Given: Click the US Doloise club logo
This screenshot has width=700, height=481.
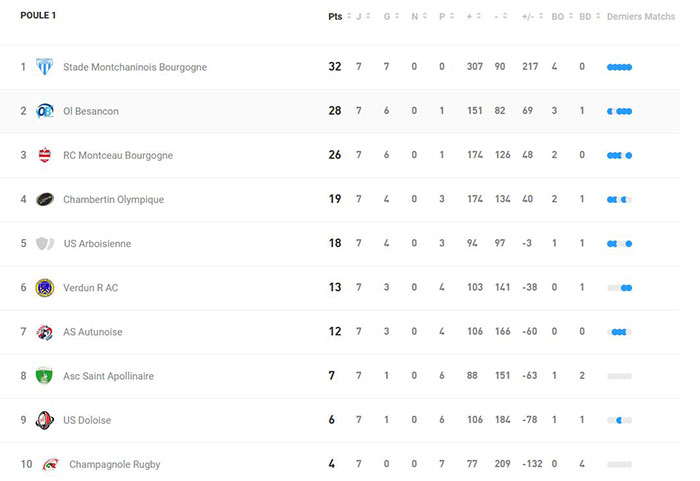Looking at the screenshot, I should click(x=45, y=420).
